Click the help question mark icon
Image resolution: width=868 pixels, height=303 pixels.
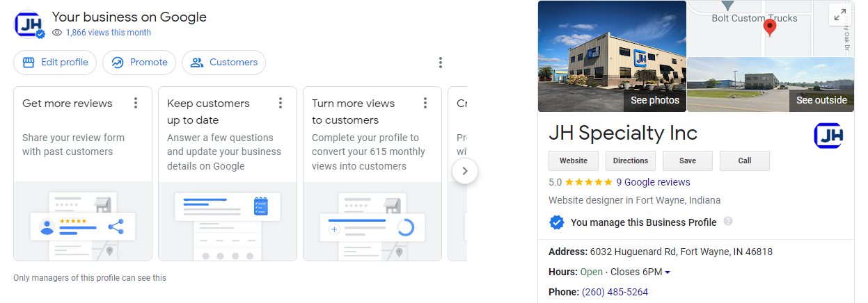[728, 222]
